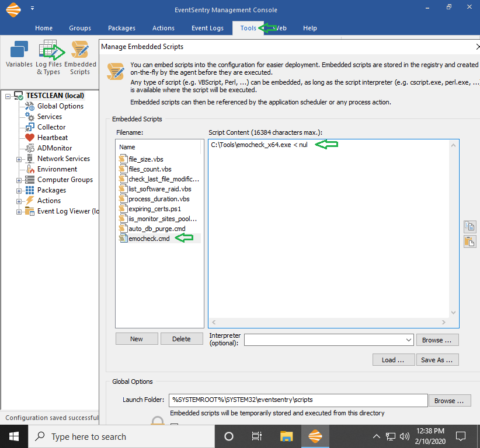This screenshot has width=480, height=448.
Task: Select the Actions tree node
Action: [49, 201]
